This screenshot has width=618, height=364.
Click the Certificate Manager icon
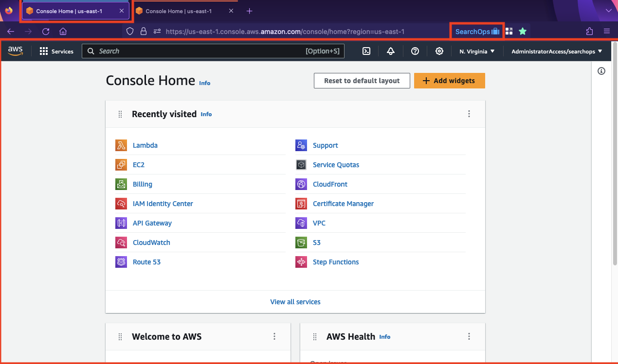pyautogui.click(x=301, y=204)
